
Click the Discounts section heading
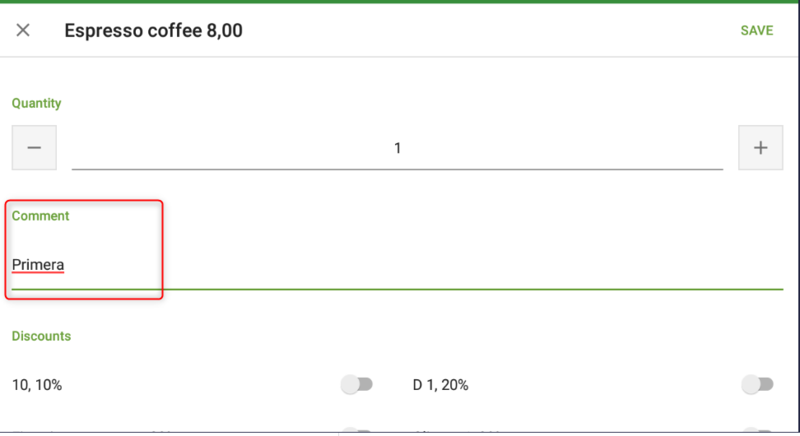(x=41, y=336)
